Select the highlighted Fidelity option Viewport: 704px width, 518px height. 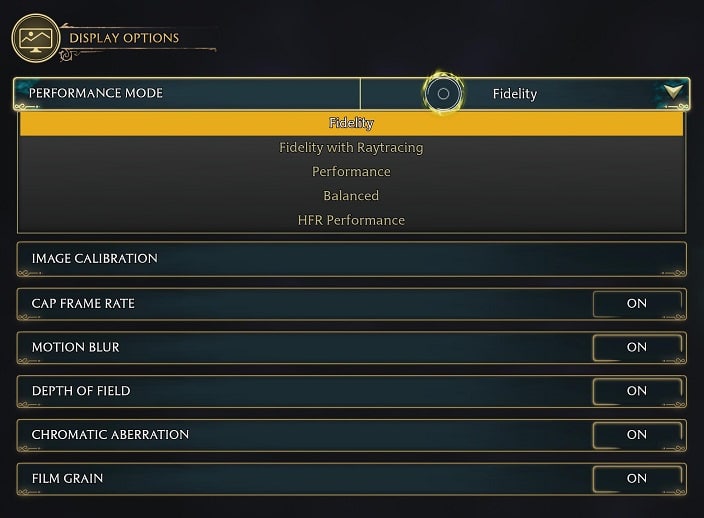pos(351,123)
